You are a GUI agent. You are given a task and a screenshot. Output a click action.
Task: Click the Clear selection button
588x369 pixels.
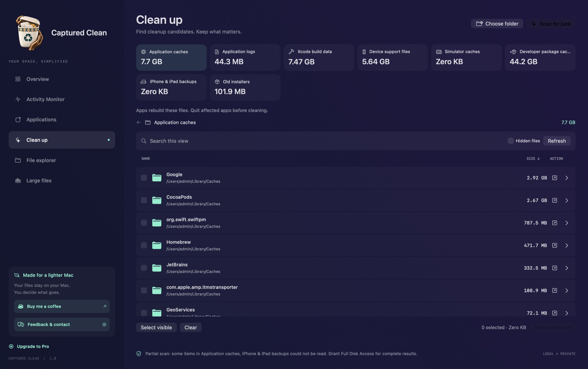tap(191, 328)
